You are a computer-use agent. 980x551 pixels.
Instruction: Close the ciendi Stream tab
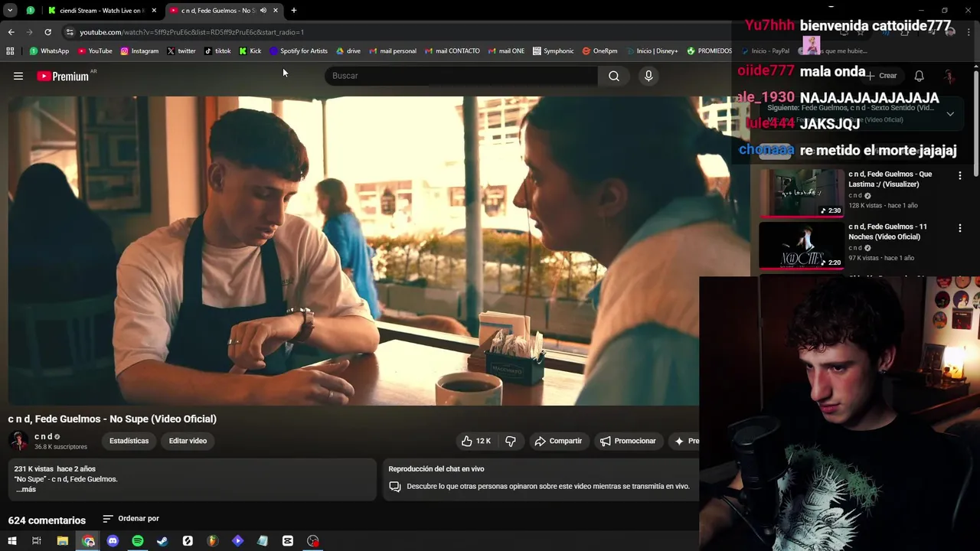pos(154,11)
